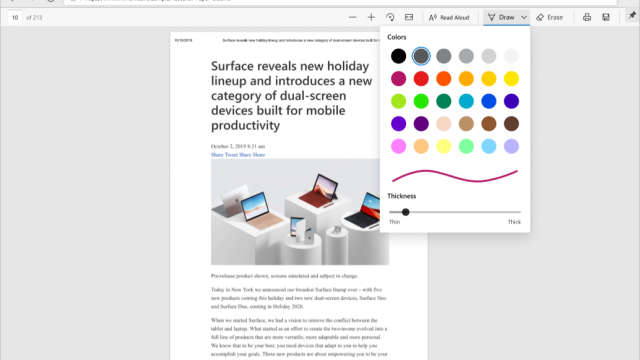
Task: Click the Share Tweet Share Share link
Action: tap(238, 155)
